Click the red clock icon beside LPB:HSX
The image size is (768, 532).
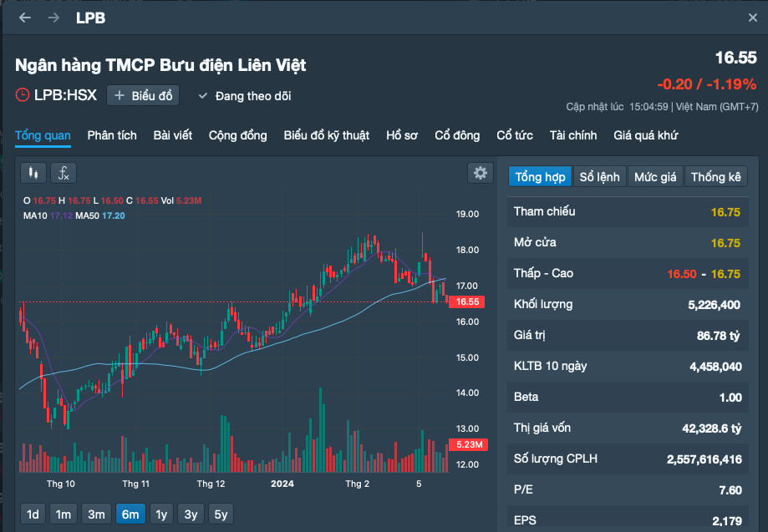pos(23,95)
